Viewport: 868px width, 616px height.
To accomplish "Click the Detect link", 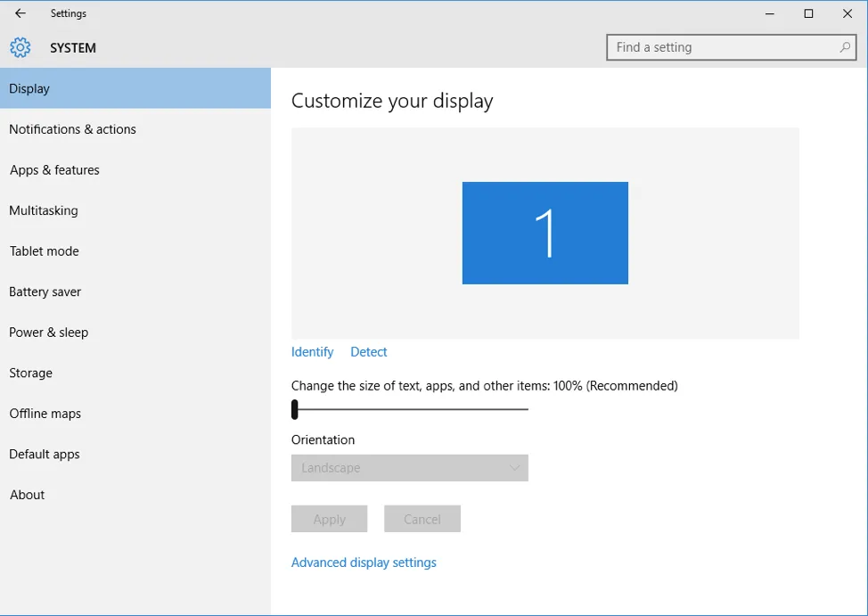I will point(368,351).
